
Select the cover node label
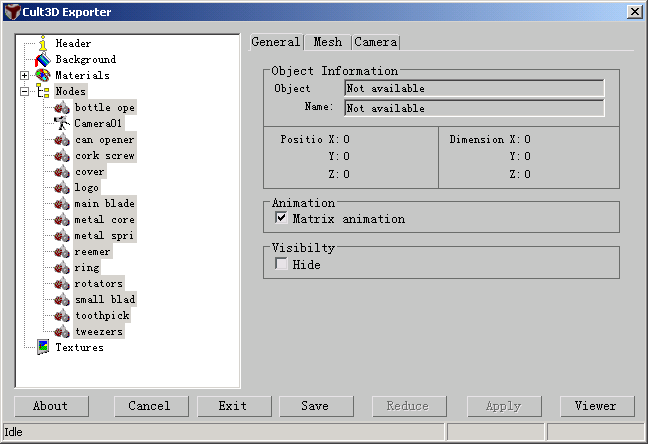coord(90,172)
